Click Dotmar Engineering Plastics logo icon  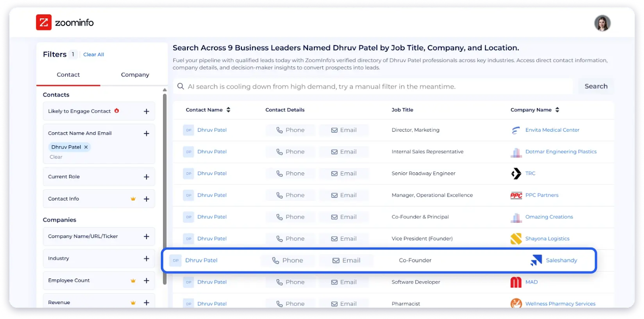coord(516,152)
